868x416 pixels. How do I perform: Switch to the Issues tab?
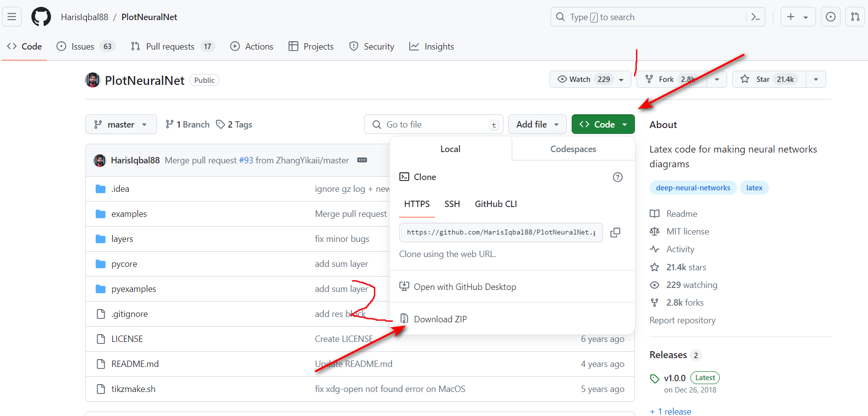(85, 47)
